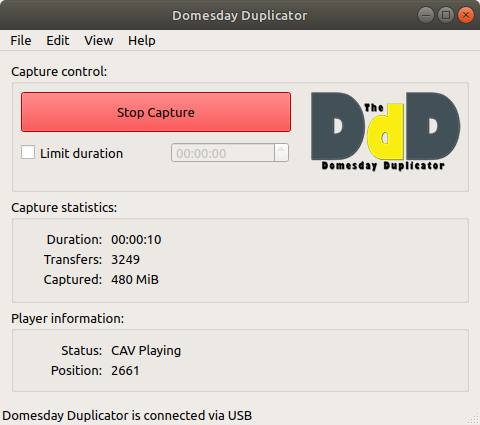This screenshot has height=425, width=480.
Task: Open the File menu
Action: [x=21, y=41]
